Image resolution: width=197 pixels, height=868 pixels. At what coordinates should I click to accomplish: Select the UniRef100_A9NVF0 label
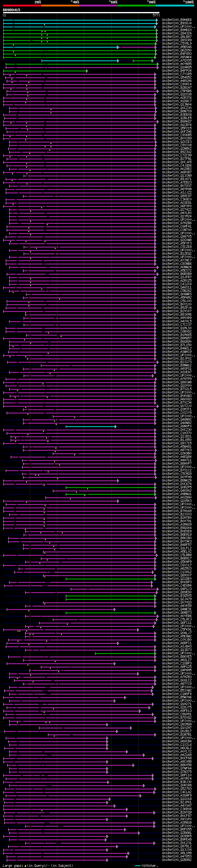tap(177, 426)
